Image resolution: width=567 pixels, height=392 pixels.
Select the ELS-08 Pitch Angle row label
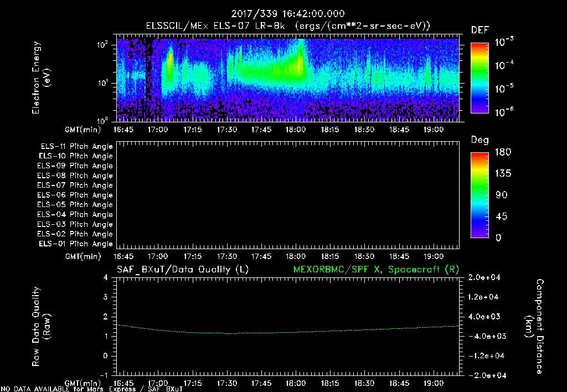click(x=75, y=176)
